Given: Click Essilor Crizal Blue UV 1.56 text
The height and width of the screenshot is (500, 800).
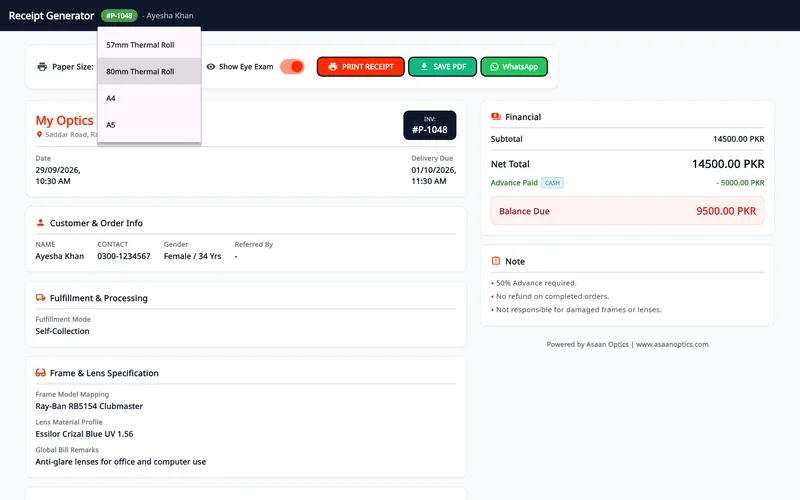Looking at the screenshot, I should (x=84, y=434).
